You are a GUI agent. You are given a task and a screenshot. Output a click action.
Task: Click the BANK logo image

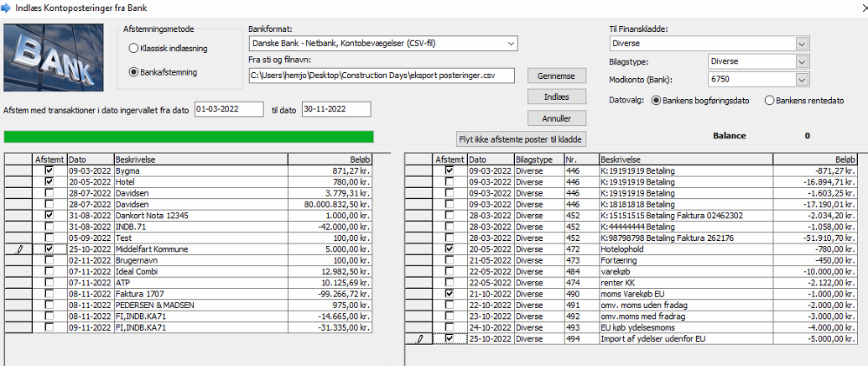[x=54, y=57]
